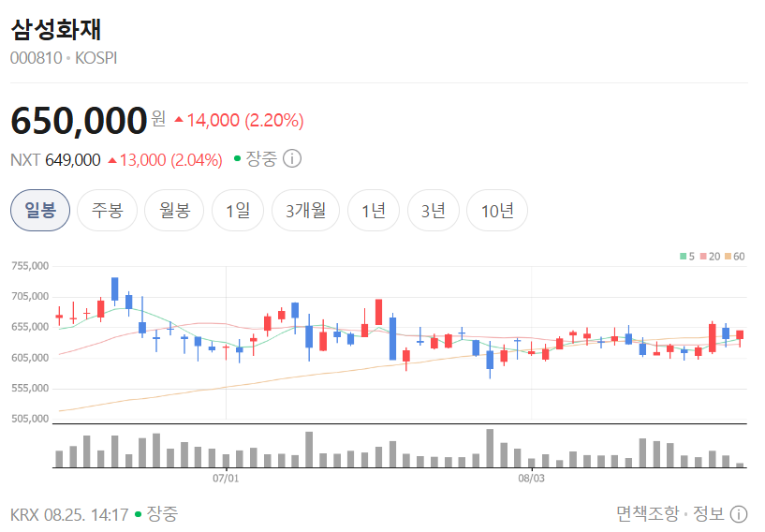
Task: Click the 08/03 date marker on axis
Action: click(531, 479)
